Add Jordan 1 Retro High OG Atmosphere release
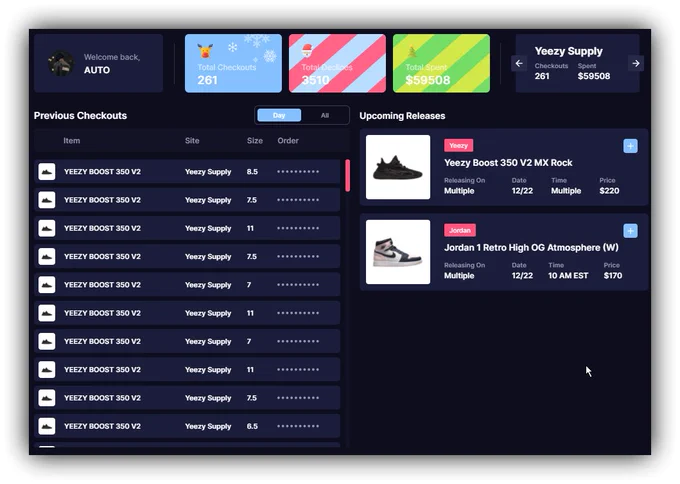 [x=630, y=231]
